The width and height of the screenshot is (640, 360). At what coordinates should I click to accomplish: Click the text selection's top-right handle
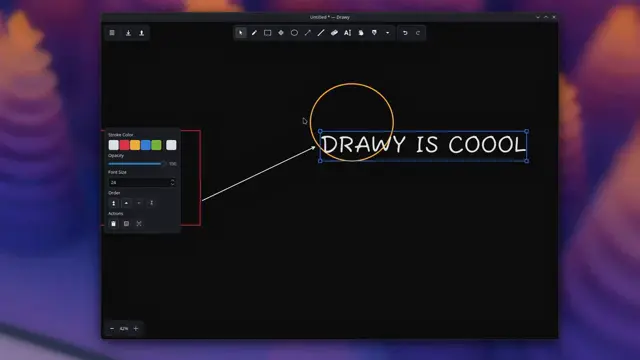click(x=527, y=131)
